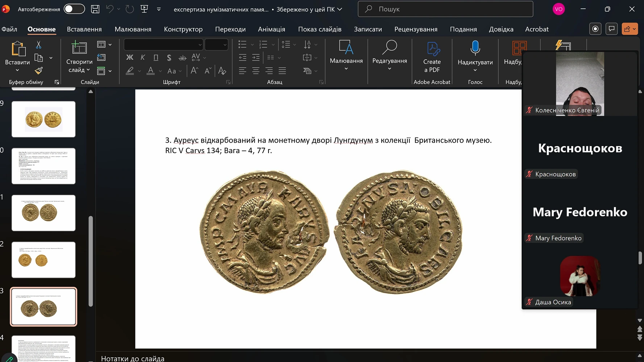
Task: Click the Save floppy disk icon
Action: click(95, 9)
